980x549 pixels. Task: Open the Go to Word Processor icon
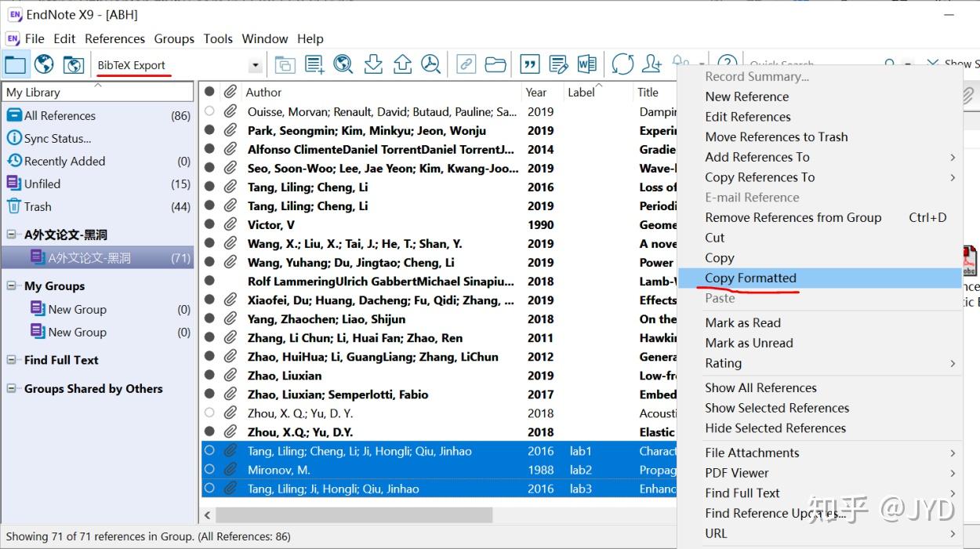(x=586, y=65)
